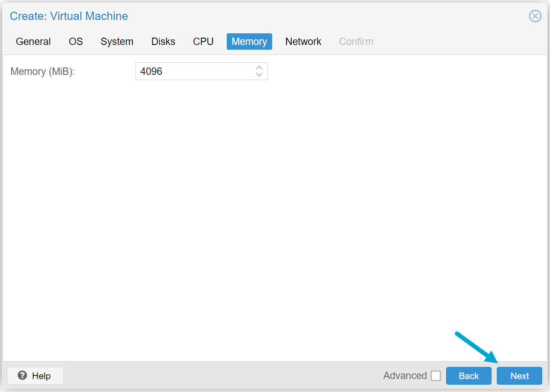This screenshot has height=392, width=550.
Task: Click the Memory (MiB) field label
Action: coord(42,71)
